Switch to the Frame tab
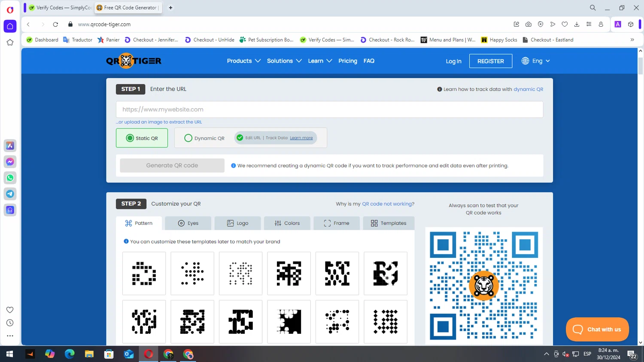Viewport: 644px width, 362px height. [x=337, y=223]
